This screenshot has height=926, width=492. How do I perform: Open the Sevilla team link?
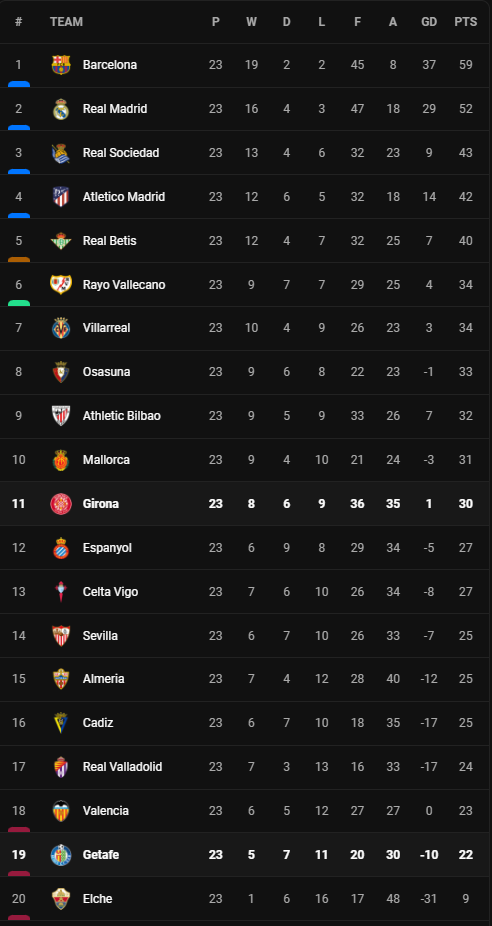(100, 636)
